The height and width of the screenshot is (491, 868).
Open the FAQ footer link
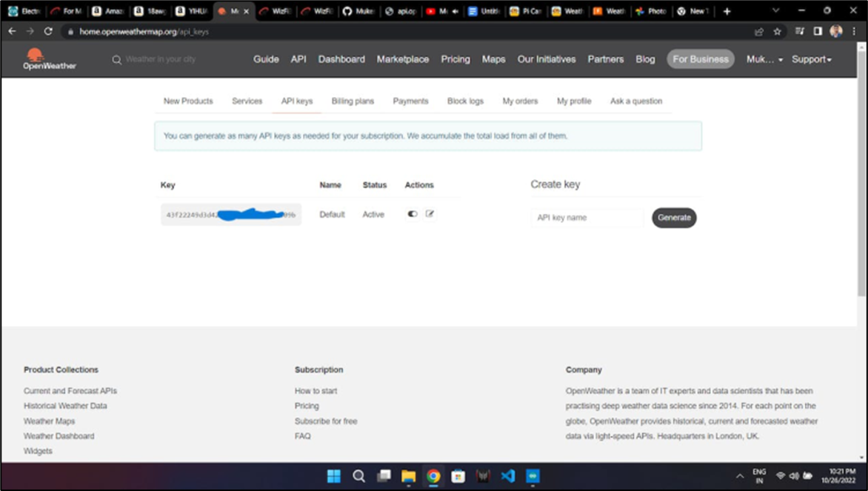303,436
